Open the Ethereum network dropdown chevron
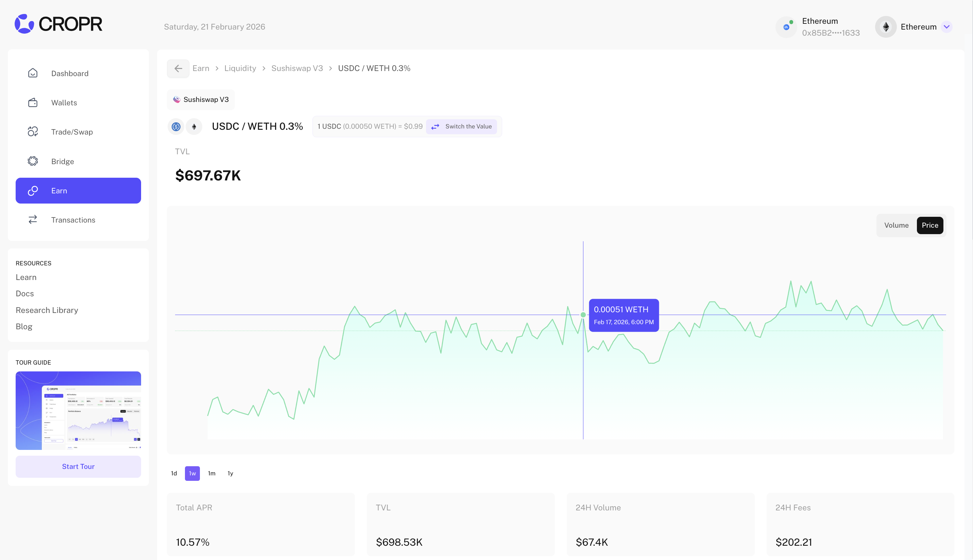973x560 pixels. click(x=947, y=27)
